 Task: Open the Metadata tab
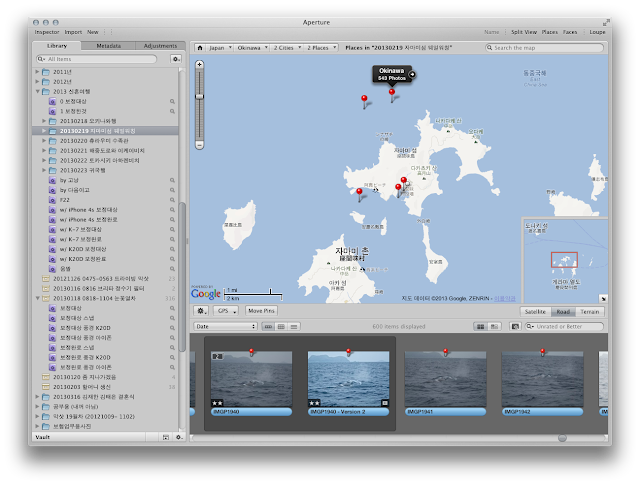click(108, 46)
